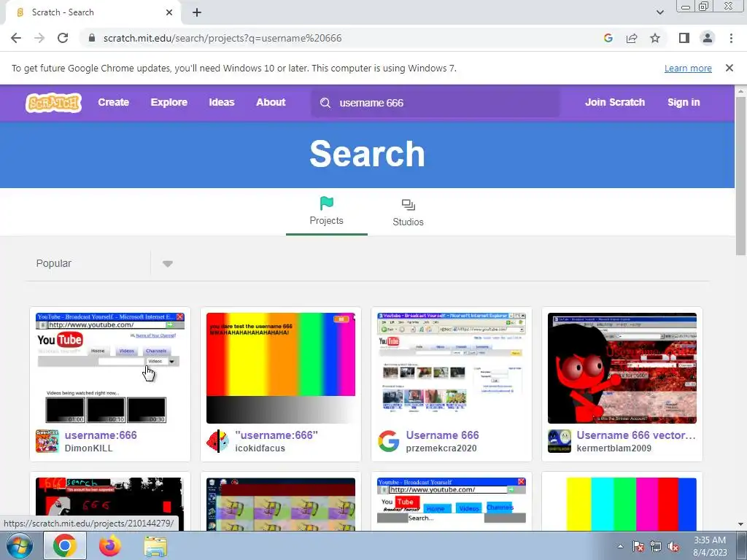
Task: Dismiss the Chrome update notice
Action: pos(729,68)
